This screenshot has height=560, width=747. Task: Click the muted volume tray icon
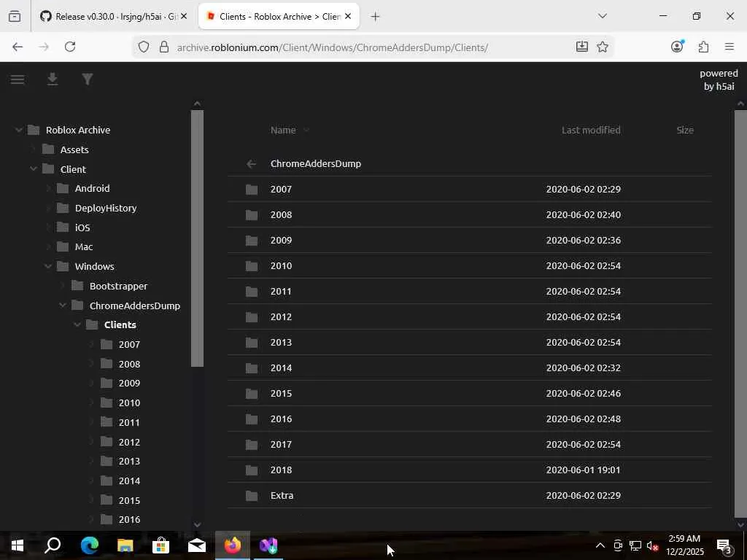coord(653,545)
